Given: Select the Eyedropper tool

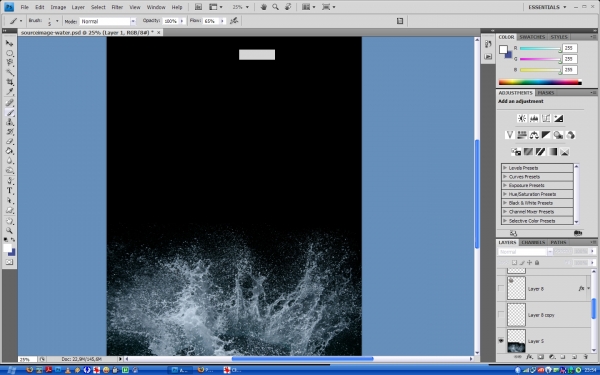Looking at the screenshot, I should (9, 91).
